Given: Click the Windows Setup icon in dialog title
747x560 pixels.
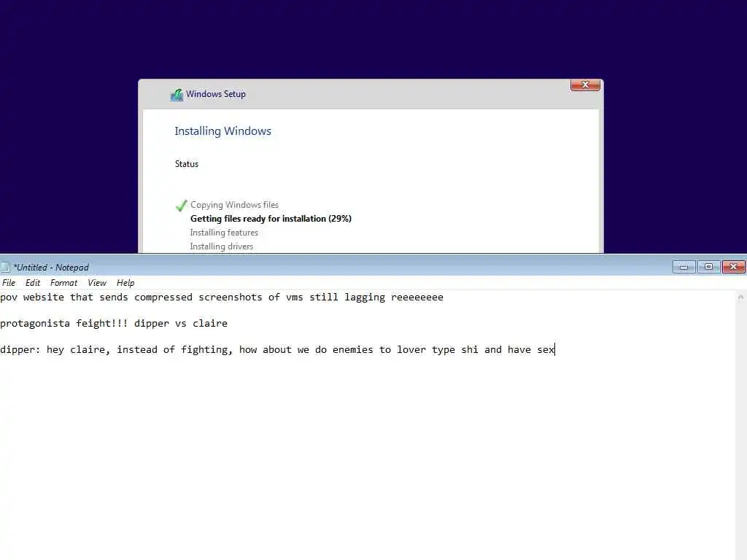Looking at the screenshot, I should 177,95.
